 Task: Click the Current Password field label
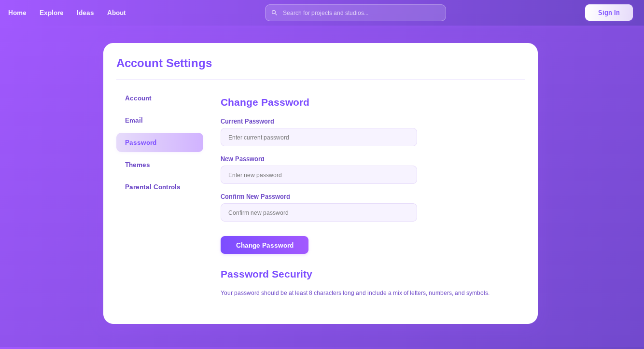(247, 121)
